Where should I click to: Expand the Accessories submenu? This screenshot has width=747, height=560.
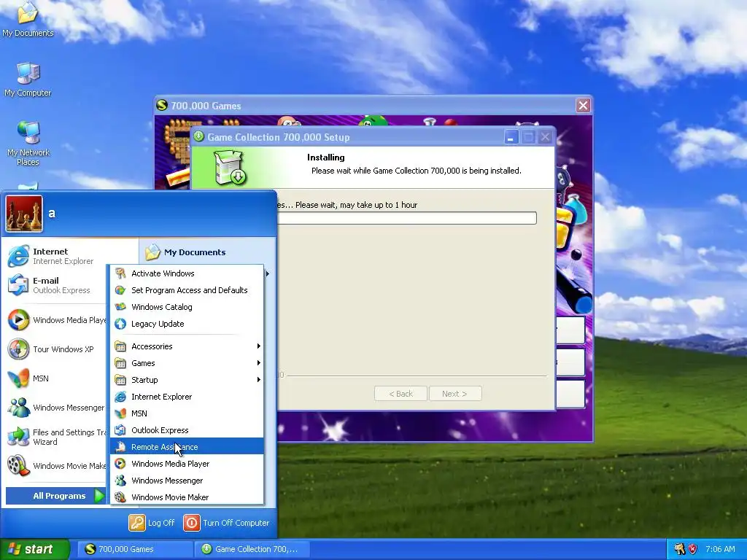[187, 346]
